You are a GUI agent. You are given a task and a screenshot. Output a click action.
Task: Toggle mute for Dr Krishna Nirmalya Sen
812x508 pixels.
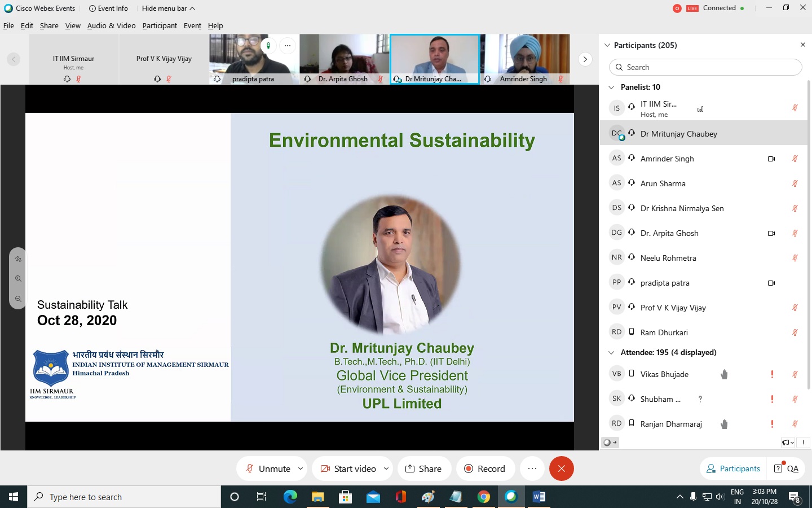click(795, 208)
